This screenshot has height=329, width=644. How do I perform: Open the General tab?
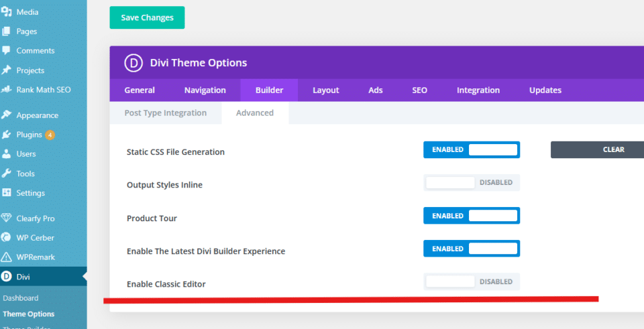coord(140,90)
